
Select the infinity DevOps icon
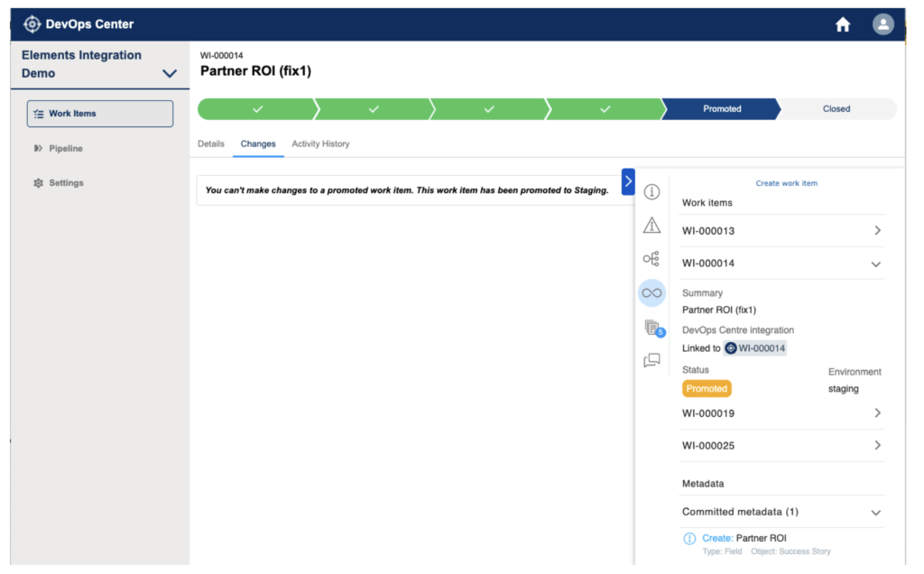pos(651,293)
